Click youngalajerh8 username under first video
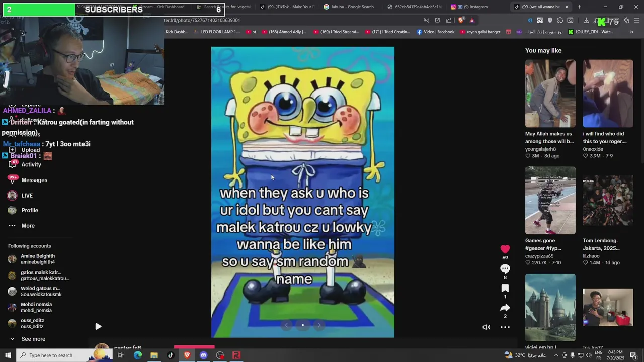This screenshot has width=644, height=362. (x=540, y=149)
